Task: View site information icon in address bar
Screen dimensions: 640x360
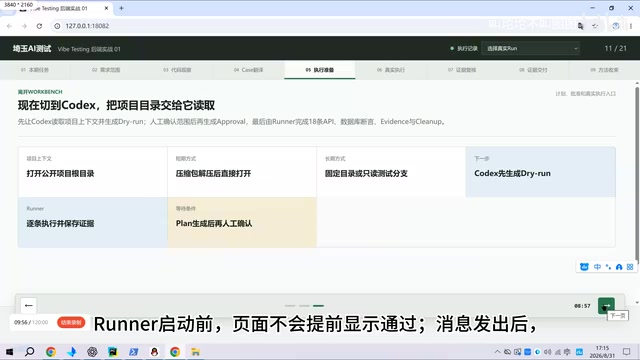Action: (57, 26)
